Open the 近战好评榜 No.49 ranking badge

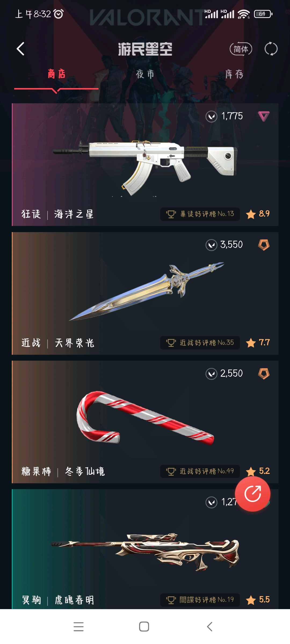click(200, 471)
